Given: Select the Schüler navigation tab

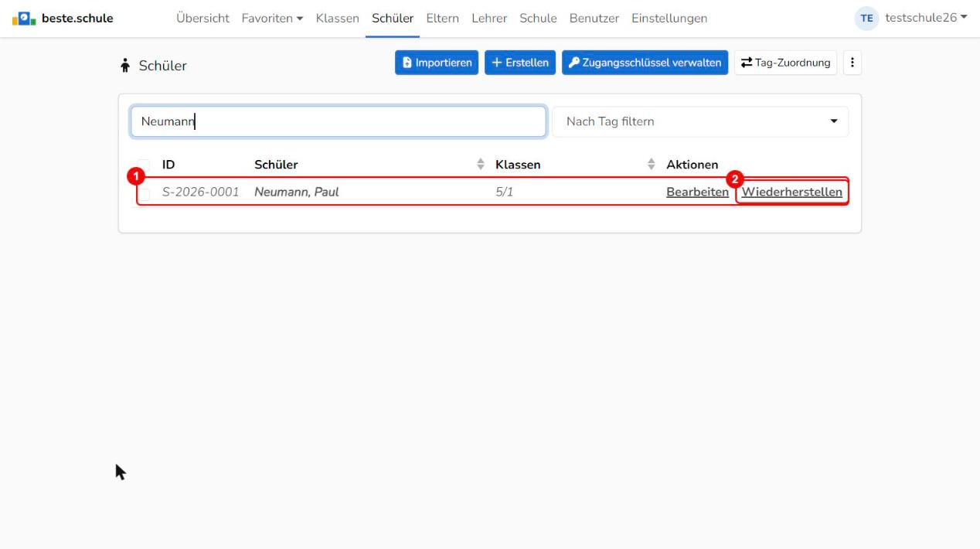Looking at the screenshot, I should (x=393, y=19).
